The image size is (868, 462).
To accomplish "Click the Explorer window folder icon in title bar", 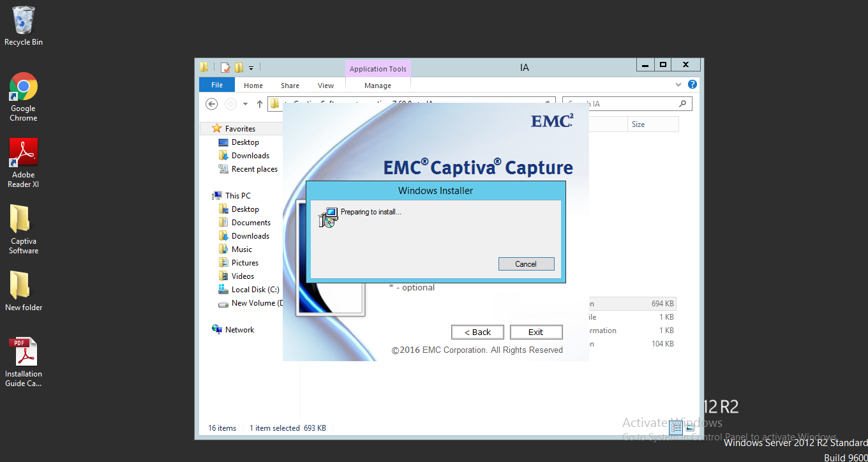I will (x=204, y=67).
